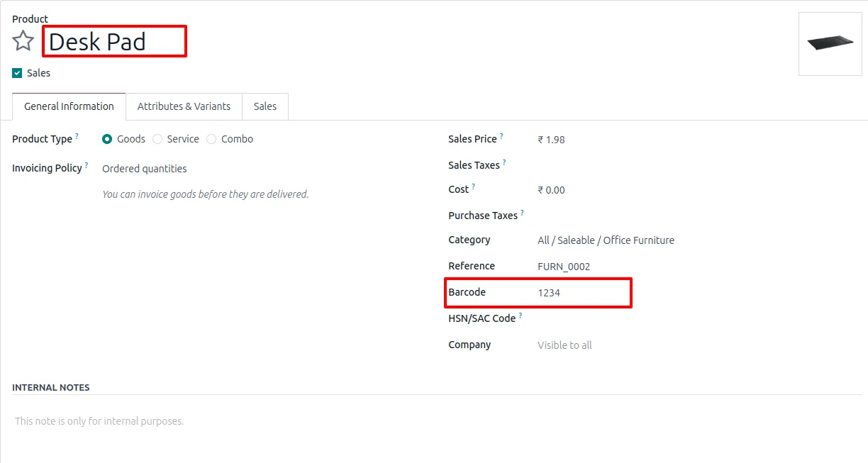Open Product Type help tooltip question mark
Screen dimensions: 868x463
(x=77, y=135)
